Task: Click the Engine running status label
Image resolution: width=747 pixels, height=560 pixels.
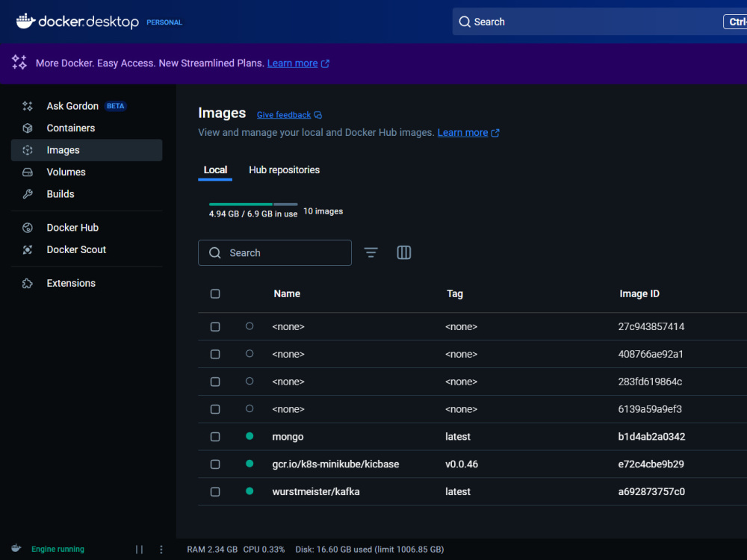Action: (58, 549)
